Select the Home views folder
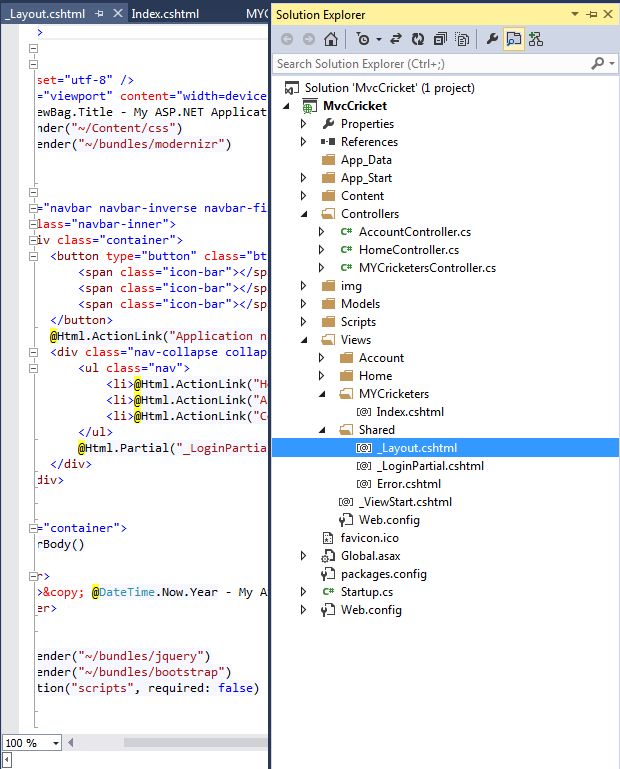Screen dimensions: 620x769 [x=375, y=376]
